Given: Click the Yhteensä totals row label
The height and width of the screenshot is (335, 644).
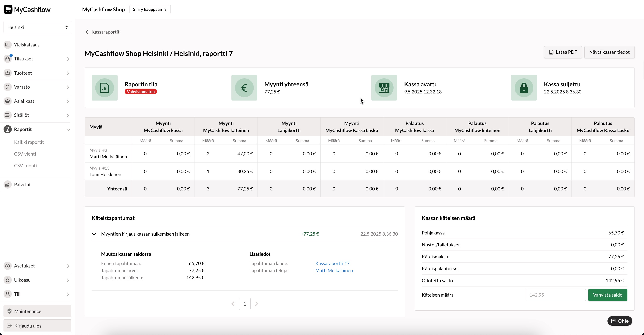Looking at the screenshot, I should [x=117, y=189].
